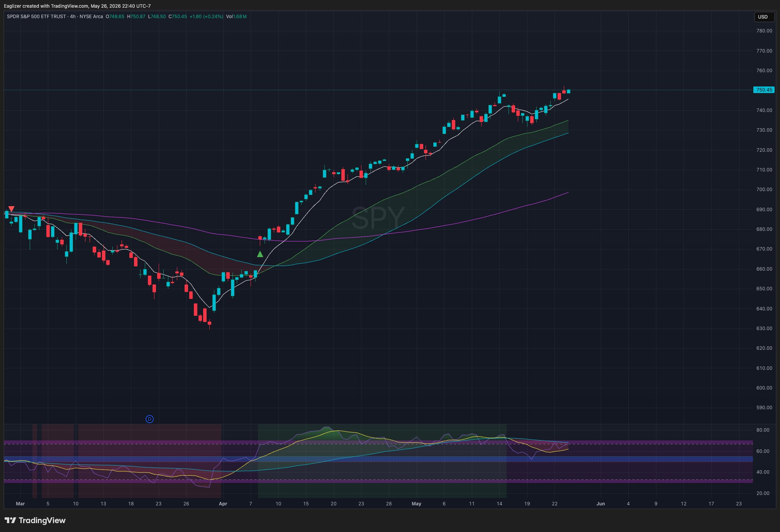The image size is (780, 532).
Task: Click the USD currency button
Action: [764, 17]
